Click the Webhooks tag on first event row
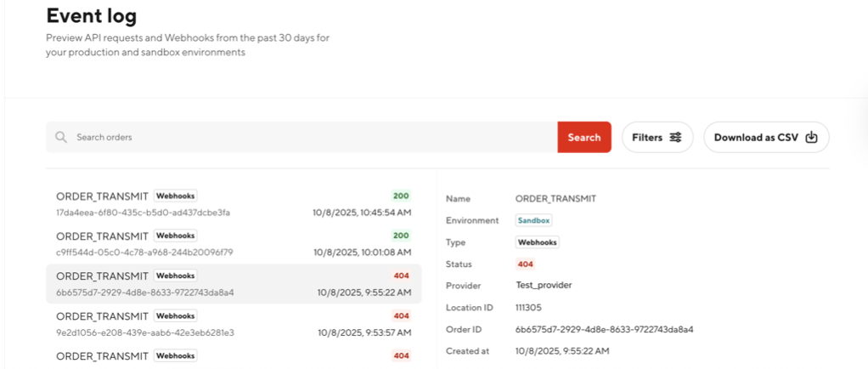The width and height of the screenshot is (868, 369). tap(176, 196)
